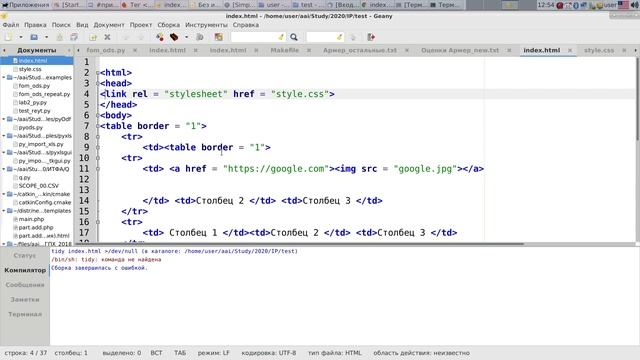Open the Проект menu

(x=141, y=25)
